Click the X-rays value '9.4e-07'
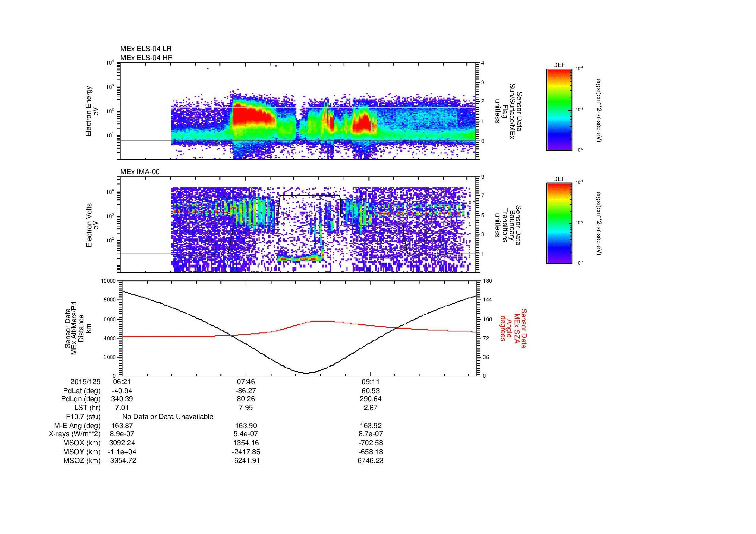The image size is (756, 534). 246,434
